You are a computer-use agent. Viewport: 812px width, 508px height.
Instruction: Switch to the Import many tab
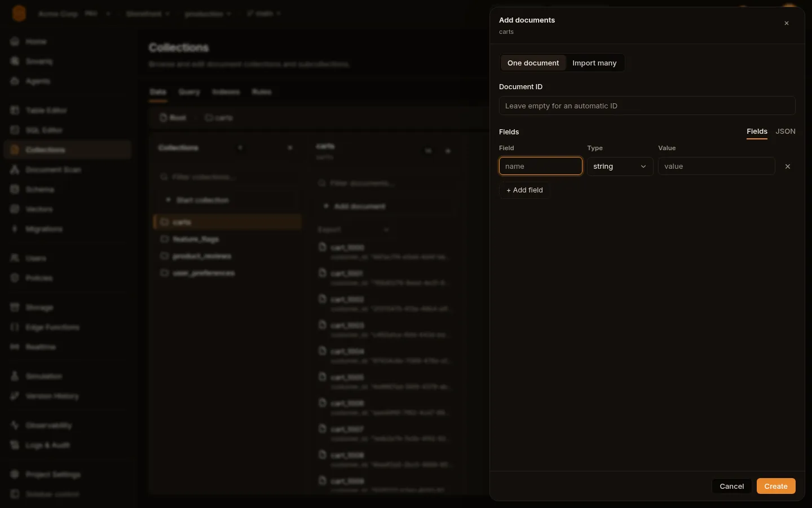(594, 63)
